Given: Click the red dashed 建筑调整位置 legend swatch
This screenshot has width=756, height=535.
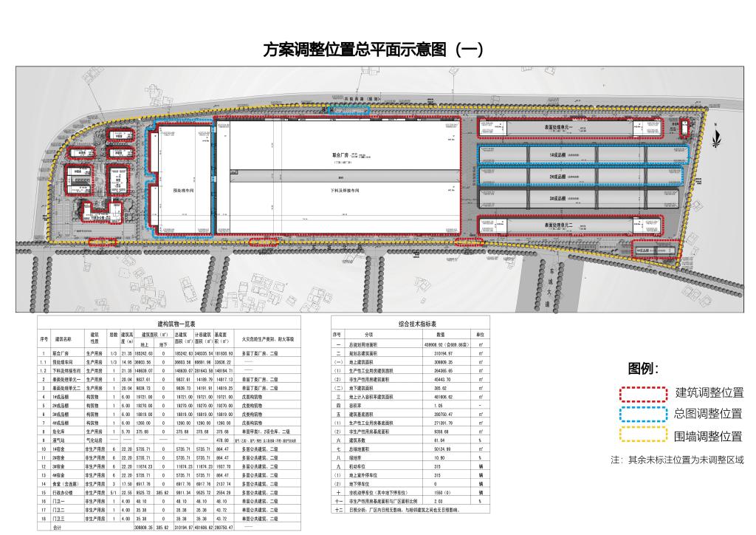Looking at the screenshot, I should (644, 394).
